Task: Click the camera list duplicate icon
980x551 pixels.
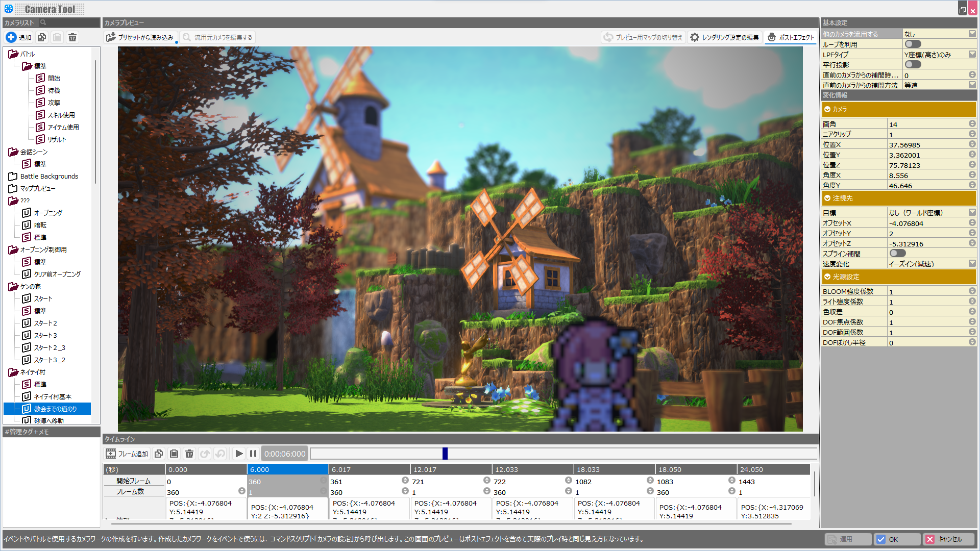Action: coord(42,37)
